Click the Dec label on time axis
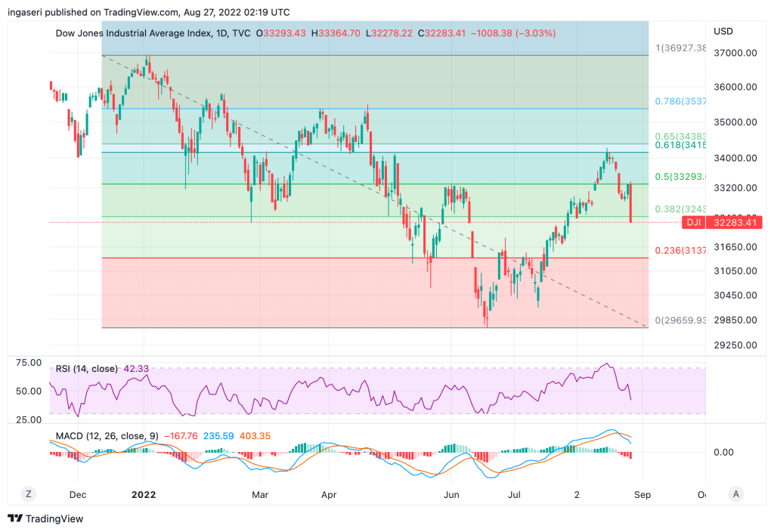 pyautogui.click(x=78, y=494)
